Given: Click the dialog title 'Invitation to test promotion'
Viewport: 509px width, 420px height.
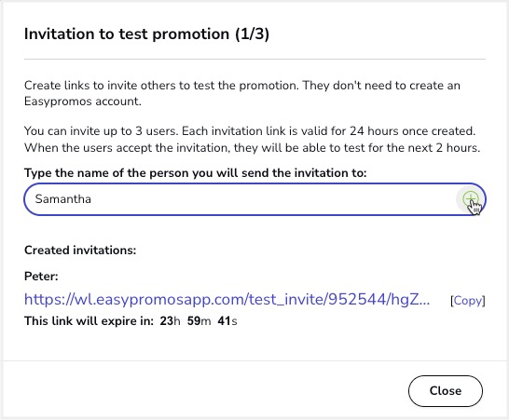Looking at the screenshot, I should coord(127,34).
